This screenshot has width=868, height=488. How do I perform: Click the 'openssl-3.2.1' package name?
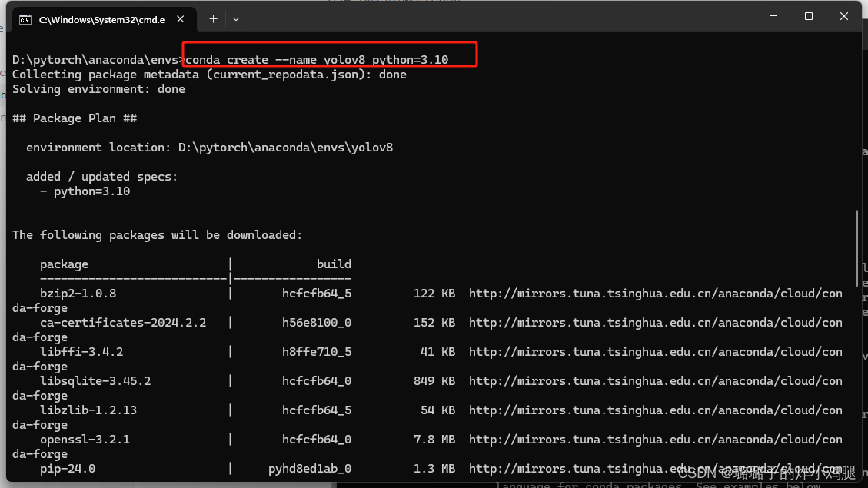click(x=85, y=440)
